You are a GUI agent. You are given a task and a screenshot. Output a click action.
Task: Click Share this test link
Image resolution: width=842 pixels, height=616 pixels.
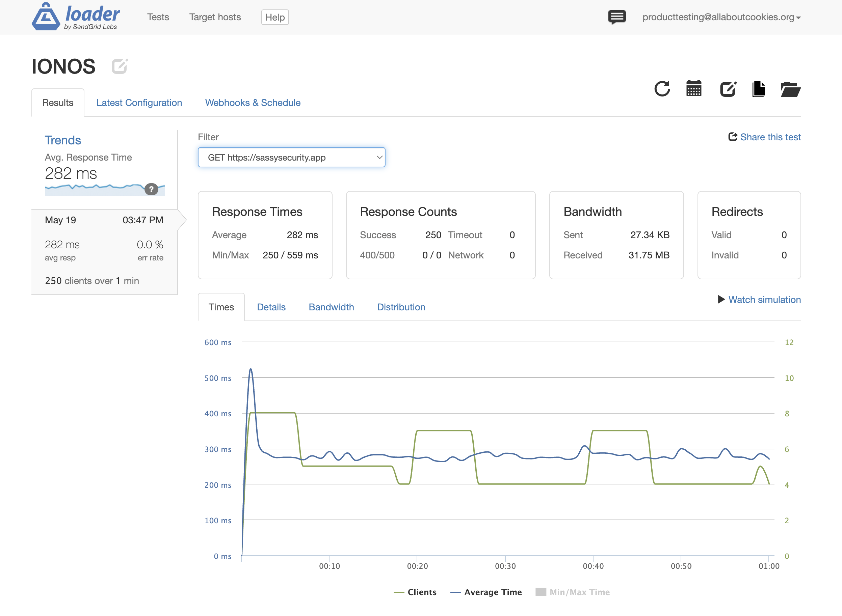point(770,137)
